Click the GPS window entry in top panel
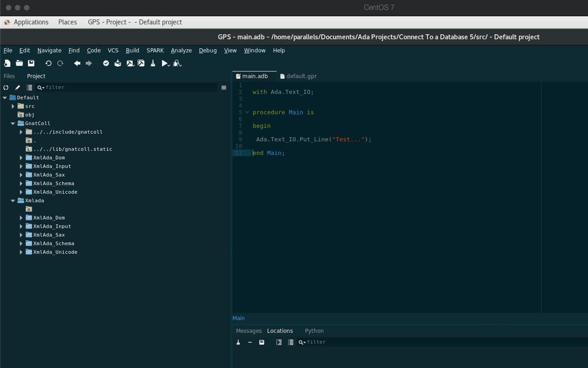 135,22
